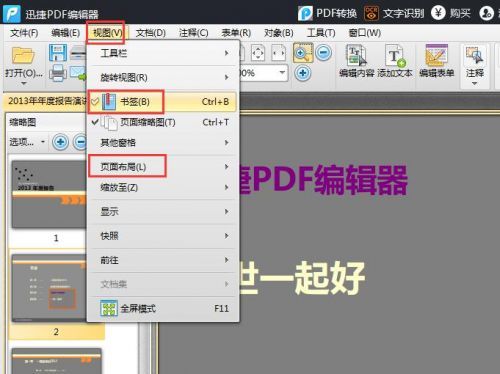
Task: Open the zoom percentage dropdown
Action: click(x=282, y=72)
